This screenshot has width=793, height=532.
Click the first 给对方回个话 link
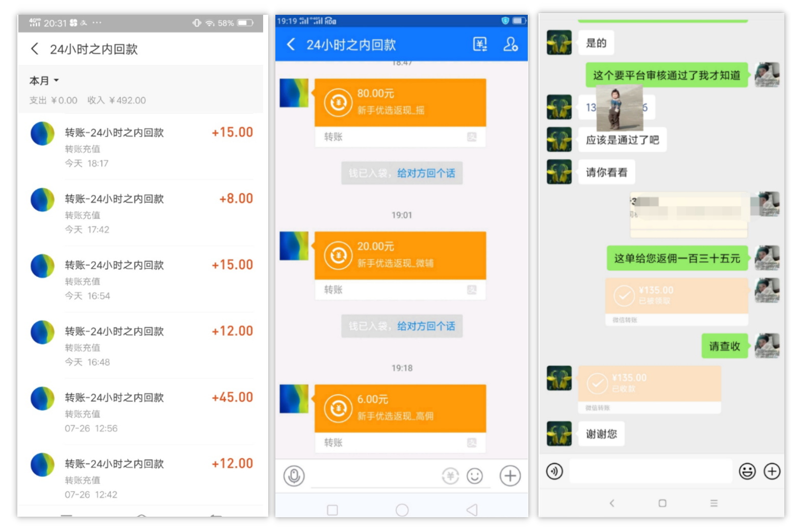pyautogui.click(x=426, y=173)
